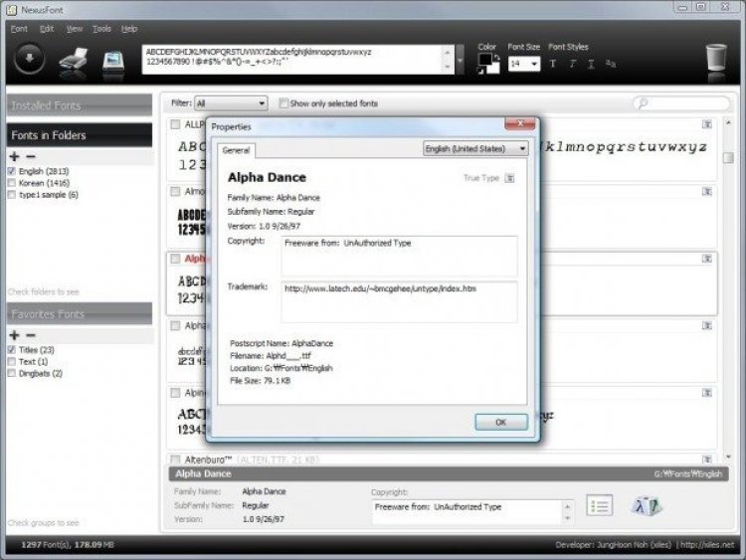Open the Tools menu
The width and height of the screenshot is (746, 560).
coord(101,29)
